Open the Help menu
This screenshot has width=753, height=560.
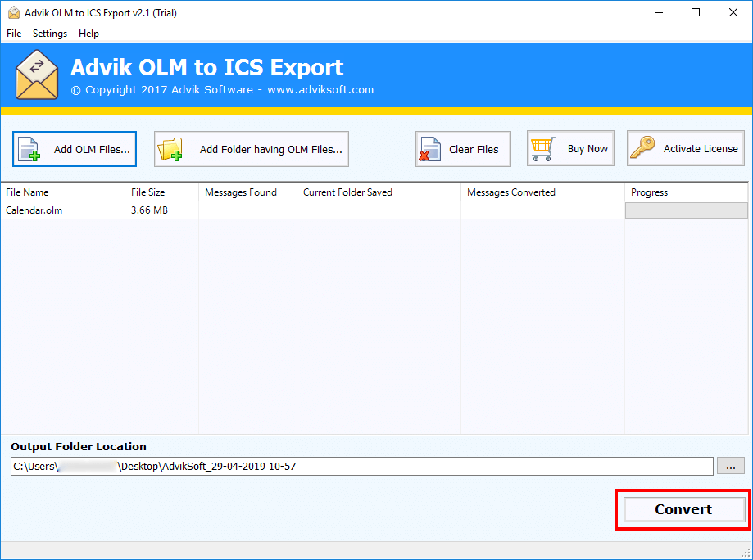[x=88, y=34]
